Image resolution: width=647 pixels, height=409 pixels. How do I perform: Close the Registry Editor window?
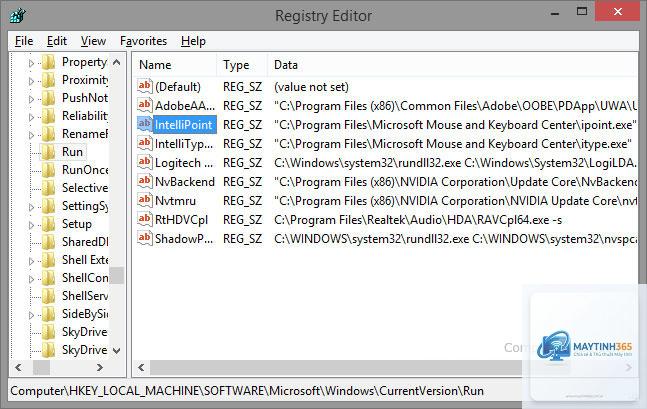coord(618,12)
